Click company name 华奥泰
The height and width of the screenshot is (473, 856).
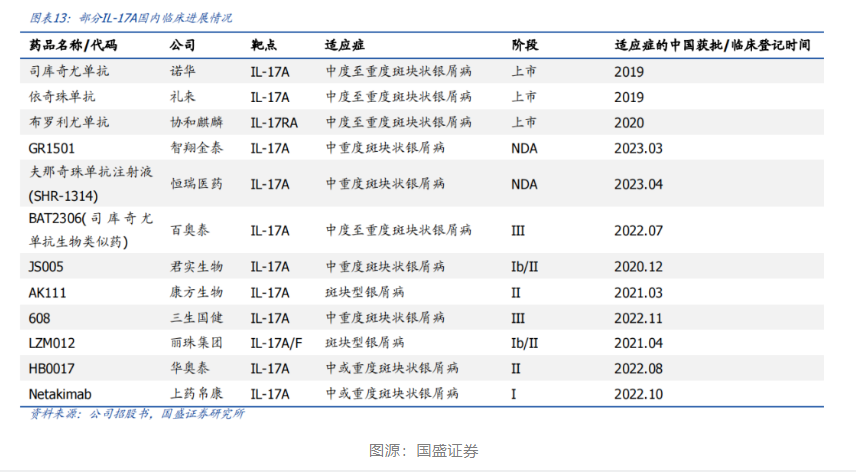point(189,368)
